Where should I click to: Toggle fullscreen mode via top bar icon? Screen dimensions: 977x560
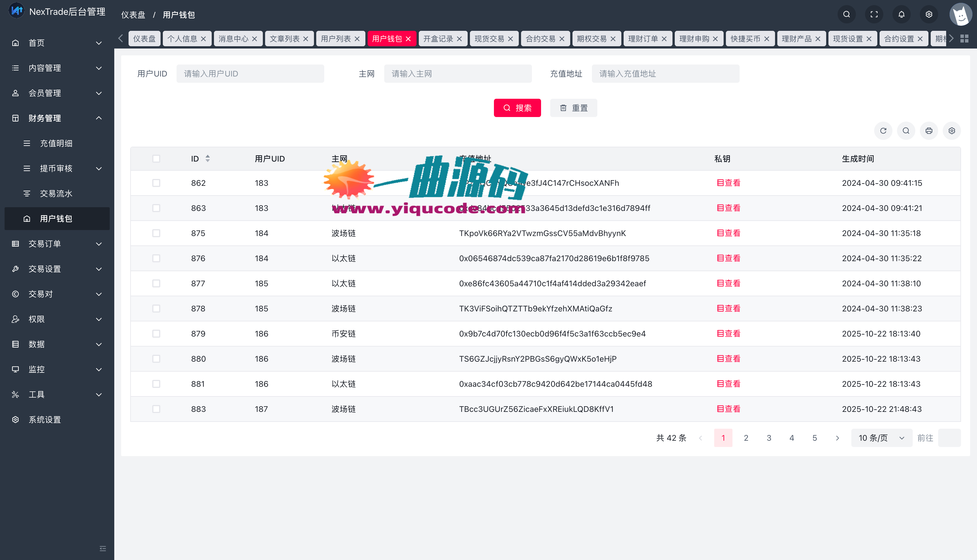tap(874, 14)
